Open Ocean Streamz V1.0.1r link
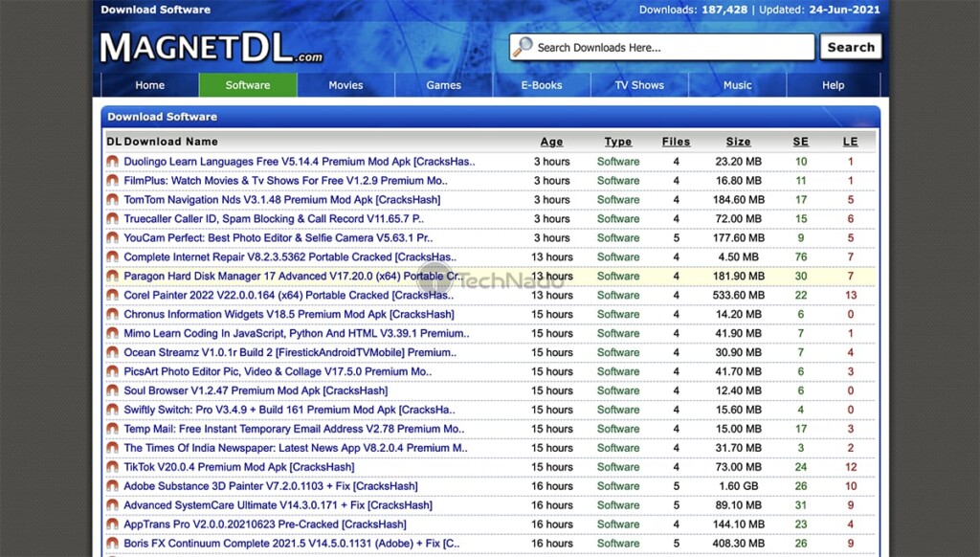Screen dimensions: 980x557 click(290, 352)
